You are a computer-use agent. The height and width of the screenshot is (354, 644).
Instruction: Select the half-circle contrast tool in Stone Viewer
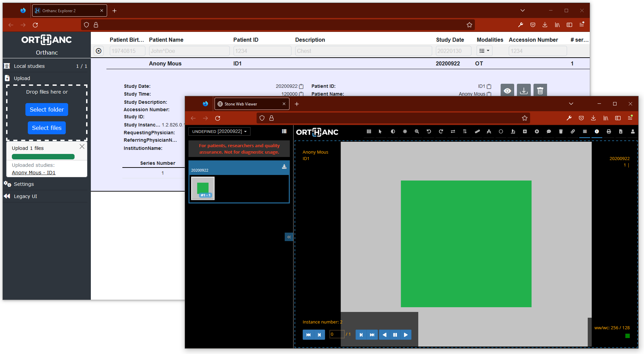pos(393,132)
